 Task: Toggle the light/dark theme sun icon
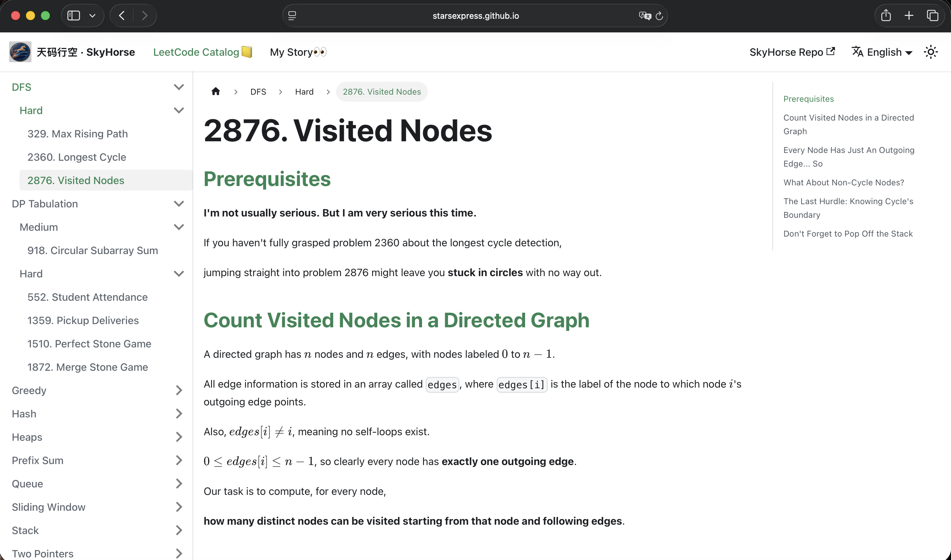[931, 52]
